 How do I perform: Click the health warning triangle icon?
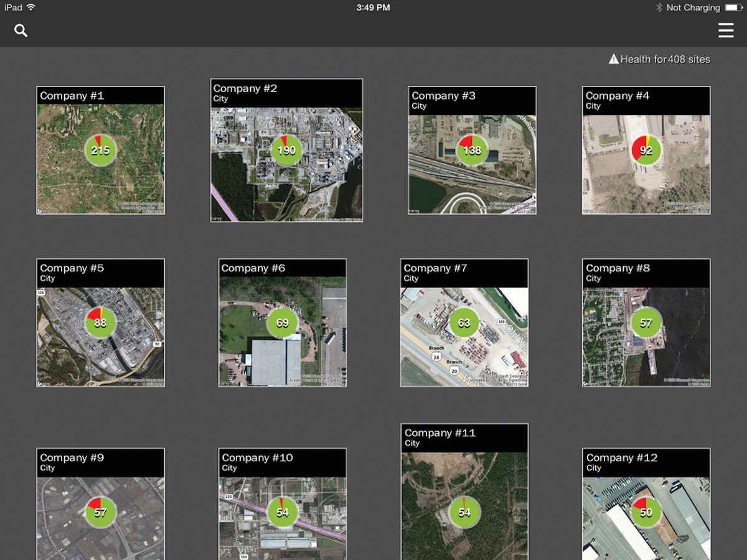(614, 58)
